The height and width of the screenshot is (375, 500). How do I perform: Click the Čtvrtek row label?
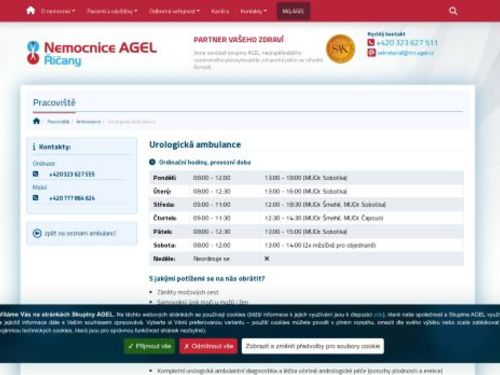coord(165,218)
